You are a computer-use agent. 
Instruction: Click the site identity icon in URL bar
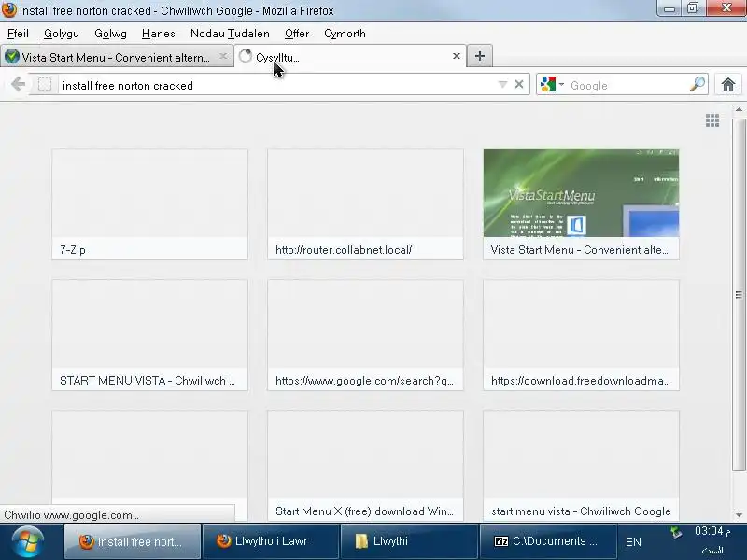45,85
